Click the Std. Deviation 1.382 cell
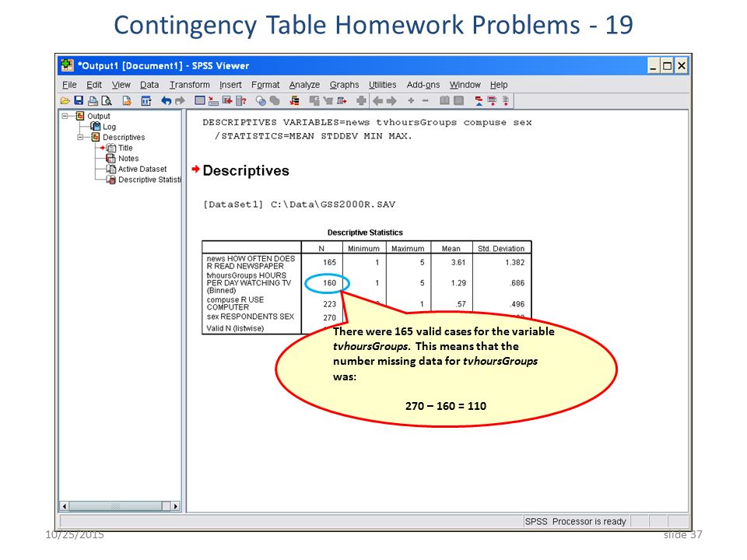 coord(514,262)
